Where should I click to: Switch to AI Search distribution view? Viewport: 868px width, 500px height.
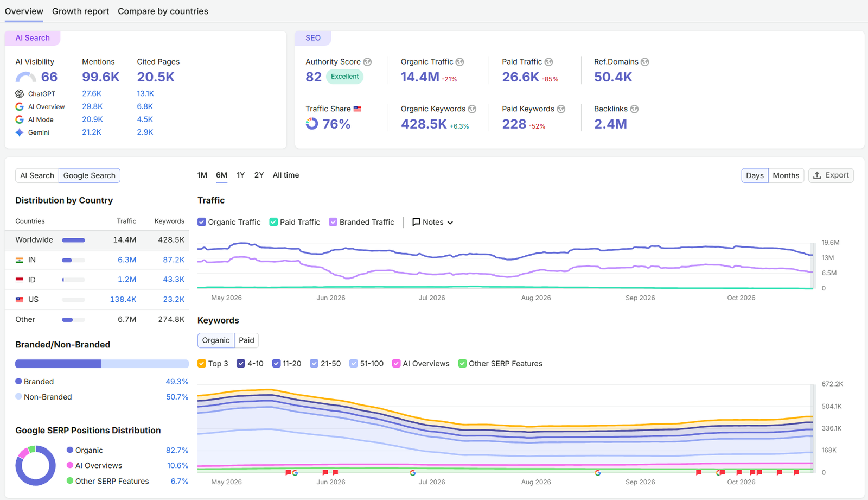pyautogui.click(x=37, y=175)
